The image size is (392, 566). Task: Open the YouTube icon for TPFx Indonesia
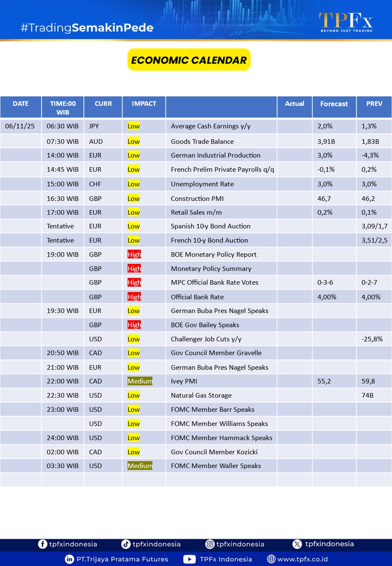pyautogui.click(x=189, y=559)
